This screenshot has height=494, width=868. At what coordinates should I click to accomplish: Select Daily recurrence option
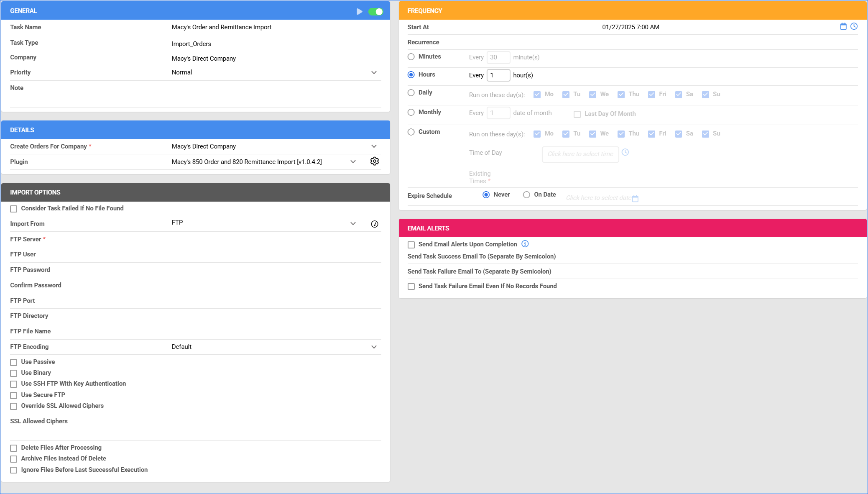(x=411, y=92)
